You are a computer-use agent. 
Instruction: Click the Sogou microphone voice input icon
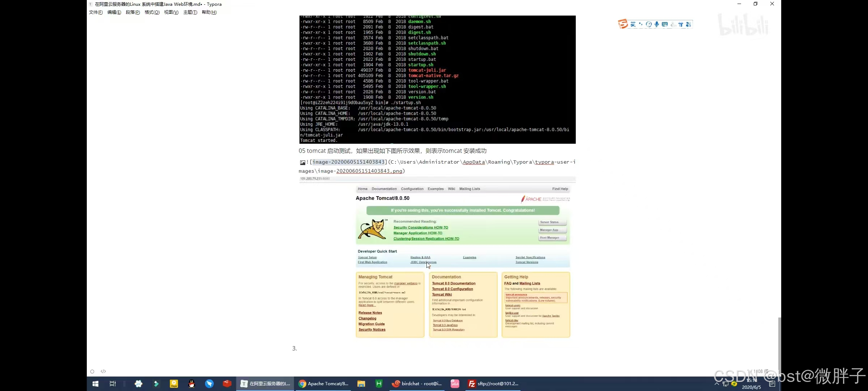click(x=656, y=24)
